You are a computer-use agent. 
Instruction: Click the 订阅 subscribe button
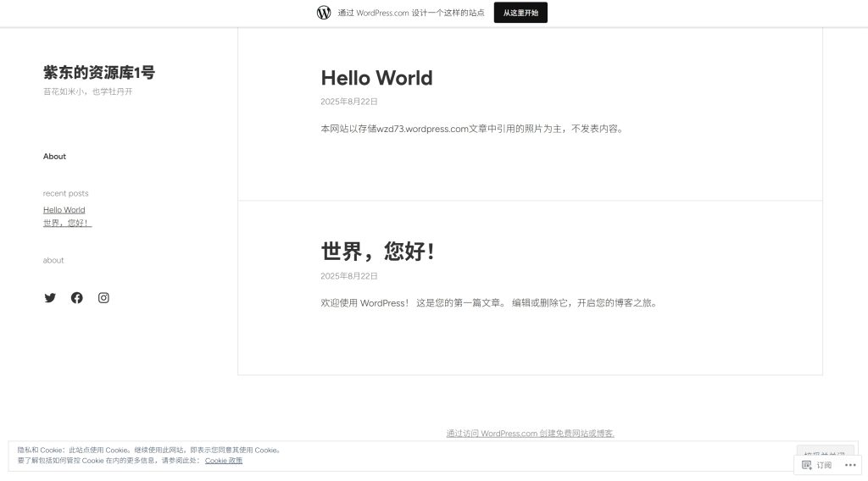point(817,465)
